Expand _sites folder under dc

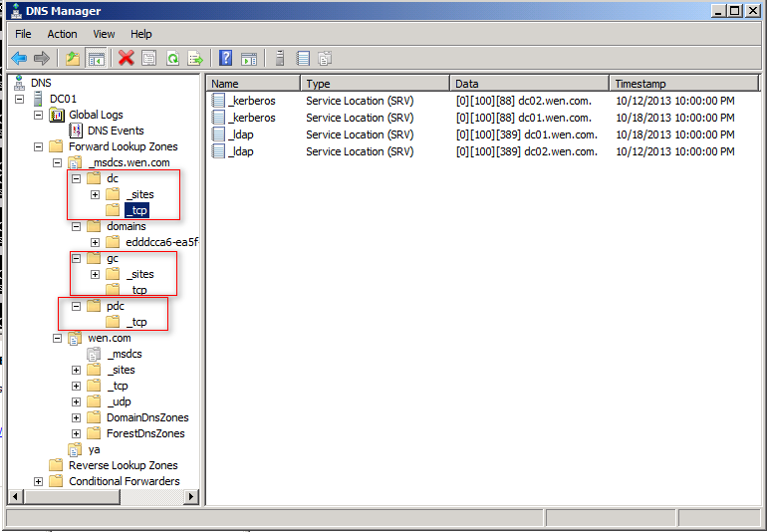point(96,195)
